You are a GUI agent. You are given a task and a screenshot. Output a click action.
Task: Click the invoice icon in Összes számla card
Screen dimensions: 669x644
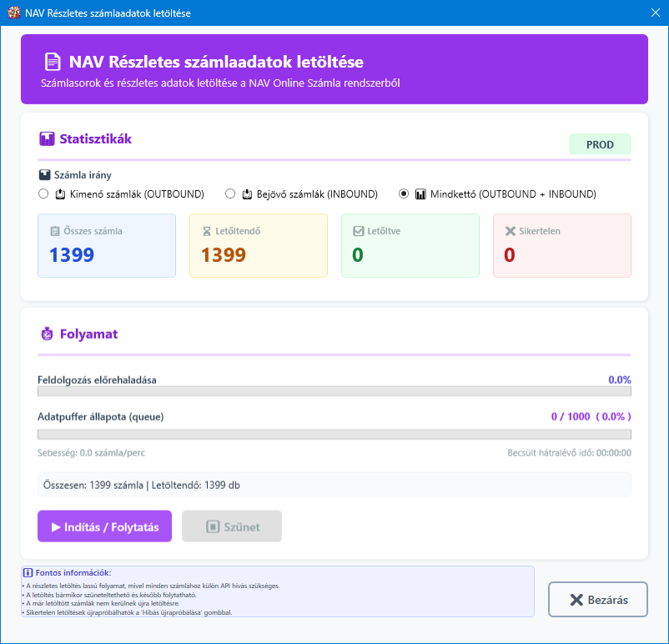54,232
